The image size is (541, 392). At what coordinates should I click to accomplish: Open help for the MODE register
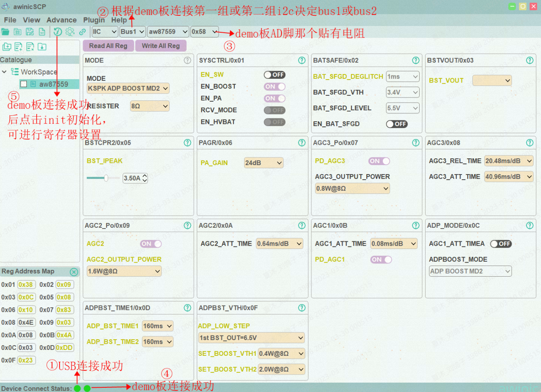click(187, 60)
